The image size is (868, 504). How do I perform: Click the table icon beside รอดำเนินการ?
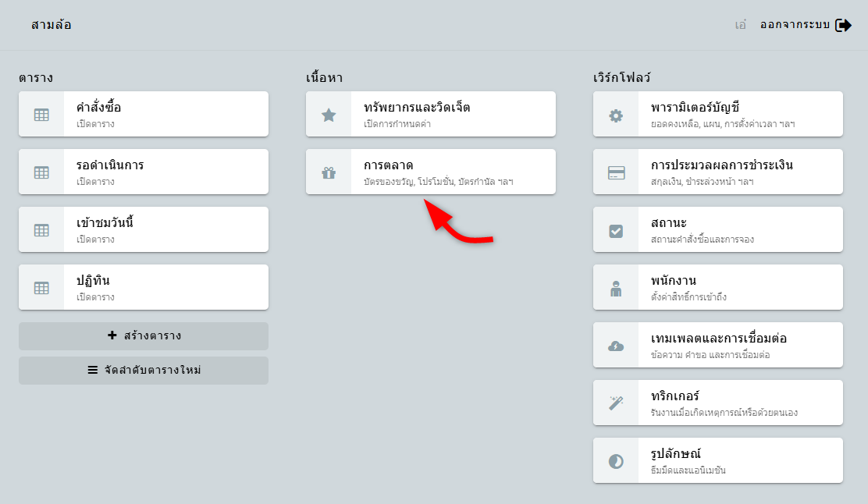41,172
